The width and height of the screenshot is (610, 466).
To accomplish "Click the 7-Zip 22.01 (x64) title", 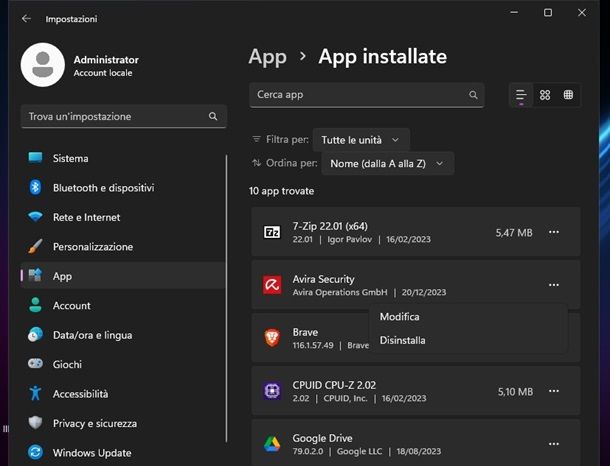I will point(330,226).
